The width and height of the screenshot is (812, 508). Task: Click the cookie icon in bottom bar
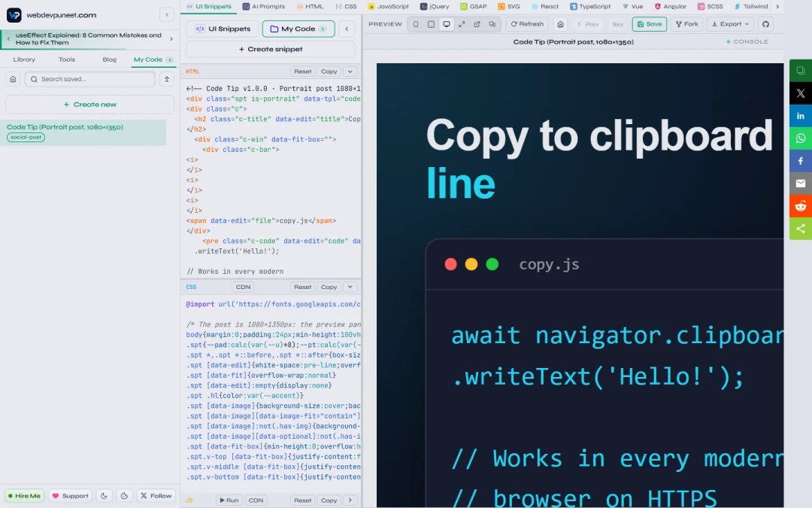point(124,495)
